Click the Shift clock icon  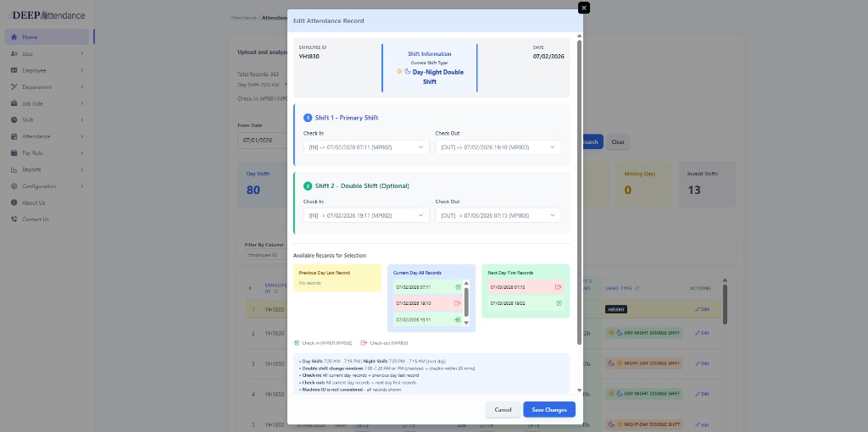point(14,120)
